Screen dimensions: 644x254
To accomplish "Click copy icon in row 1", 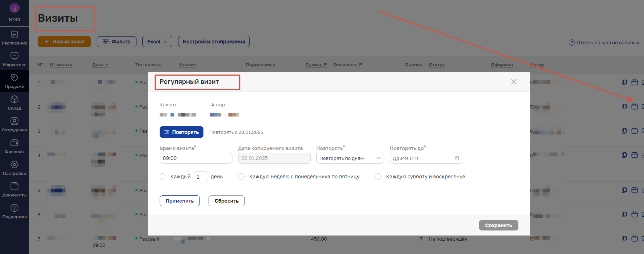I will 624,82.
